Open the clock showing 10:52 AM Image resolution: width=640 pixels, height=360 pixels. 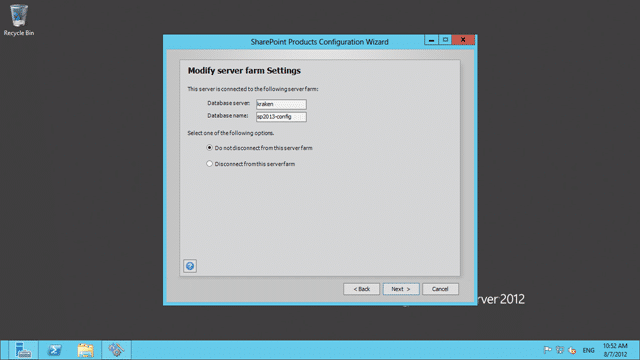615,350
